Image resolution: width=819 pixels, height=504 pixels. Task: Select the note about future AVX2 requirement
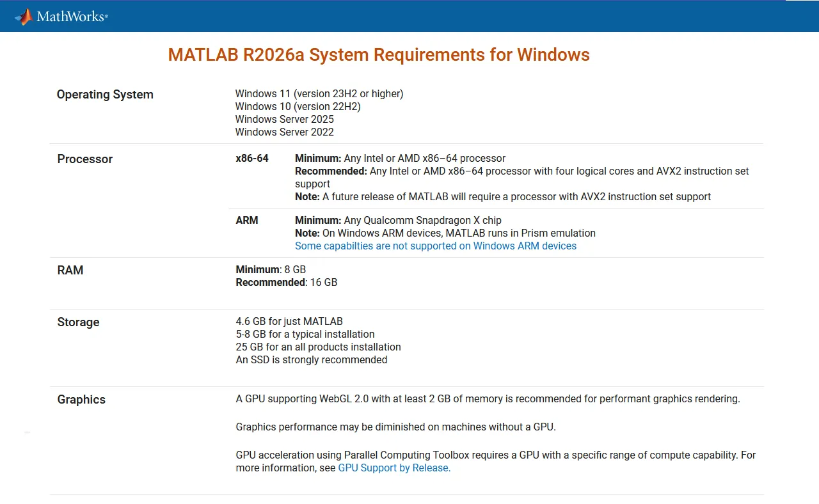tap(503, 197)
